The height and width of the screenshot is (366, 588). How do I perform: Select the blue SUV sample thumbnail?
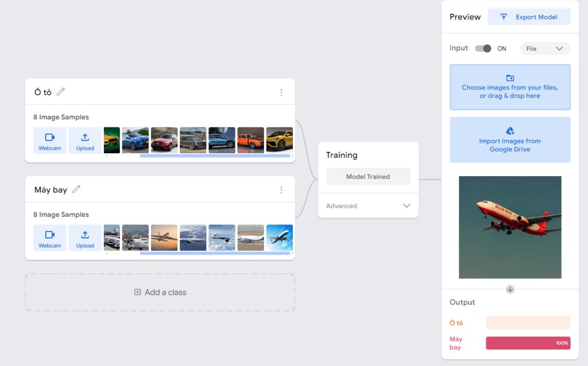coord(136,140)
